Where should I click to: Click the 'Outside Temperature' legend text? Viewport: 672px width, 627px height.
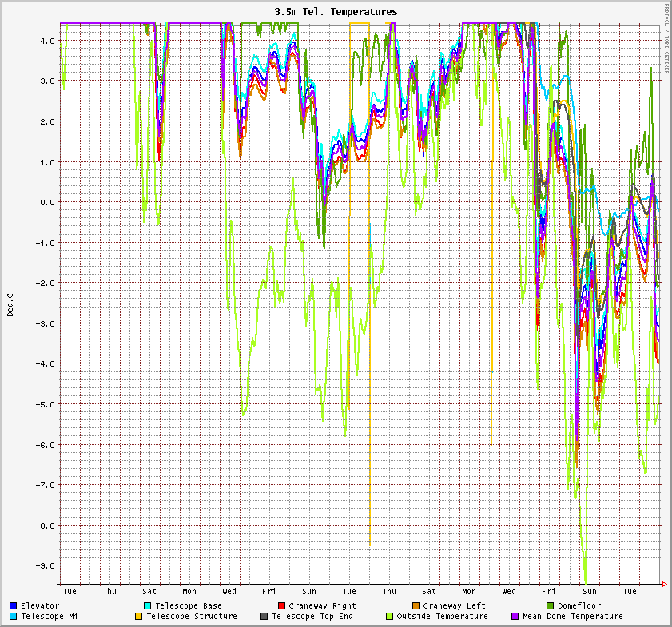[x=442, y=616]
